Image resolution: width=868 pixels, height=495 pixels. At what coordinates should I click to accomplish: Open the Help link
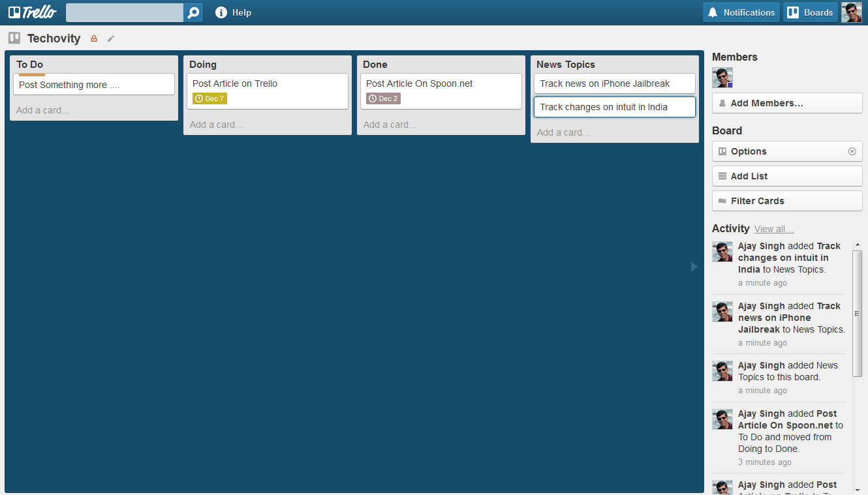[241, 12]
